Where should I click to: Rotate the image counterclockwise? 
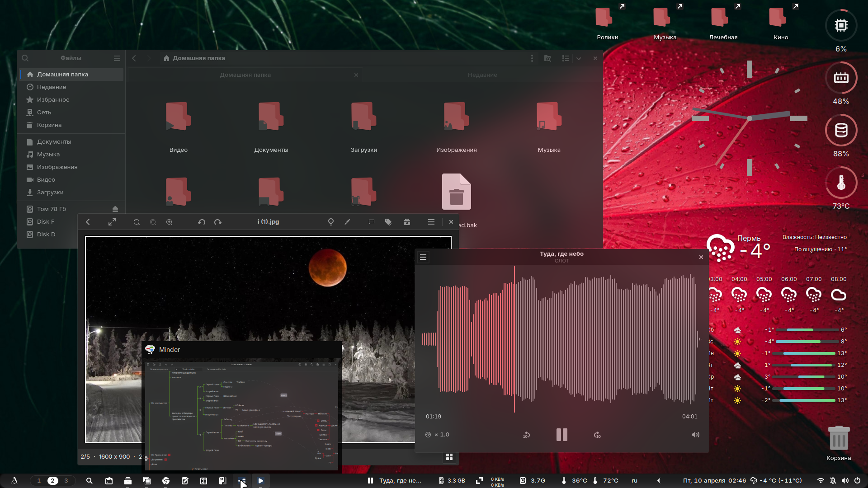coord(202,222)
